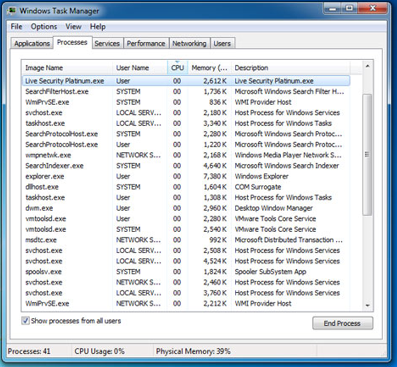Click the Task Manager title bar icon

click(11, 10)
